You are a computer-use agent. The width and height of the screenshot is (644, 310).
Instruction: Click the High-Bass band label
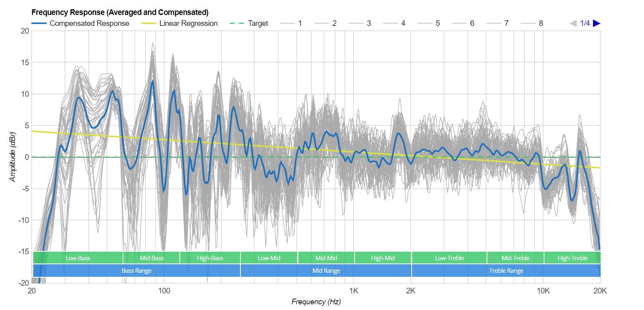[210, 258]
